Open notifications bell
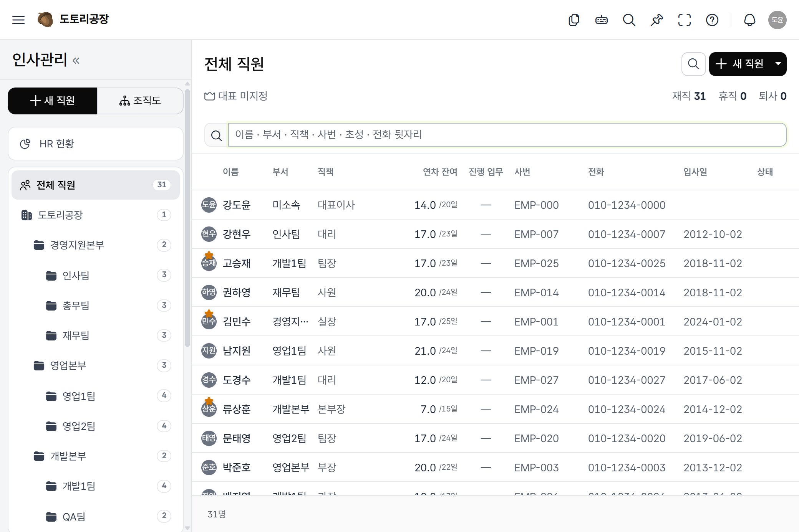Viewport: 799px width, 532px height. click(749, 20)
